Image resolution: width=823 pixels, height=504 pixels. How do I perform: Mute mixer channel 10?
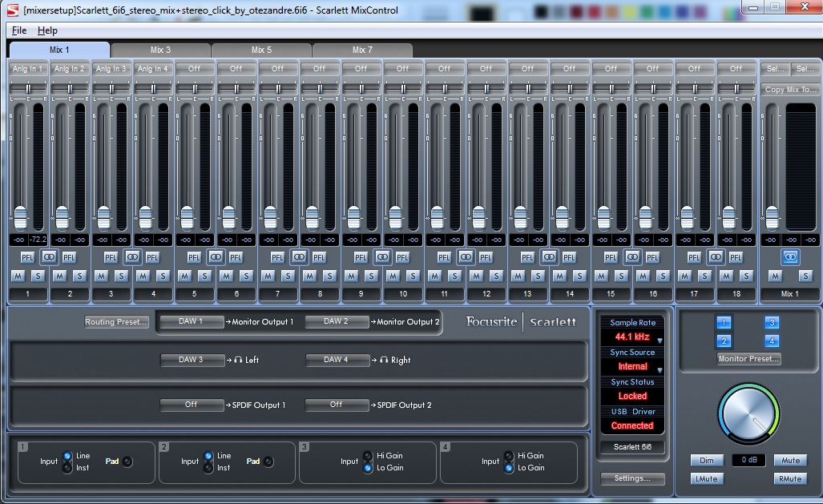coord(393,276)
